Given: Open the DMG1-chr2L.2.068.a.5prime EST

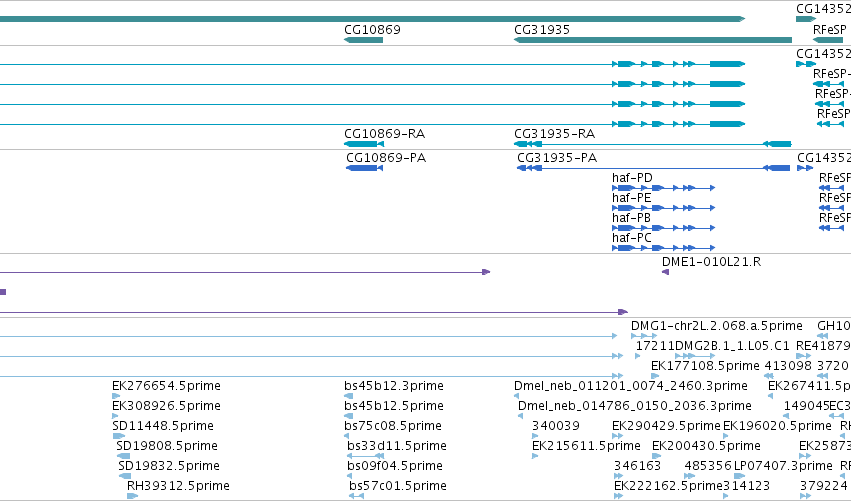Looking at the screenshot, I should pos(644,336).
